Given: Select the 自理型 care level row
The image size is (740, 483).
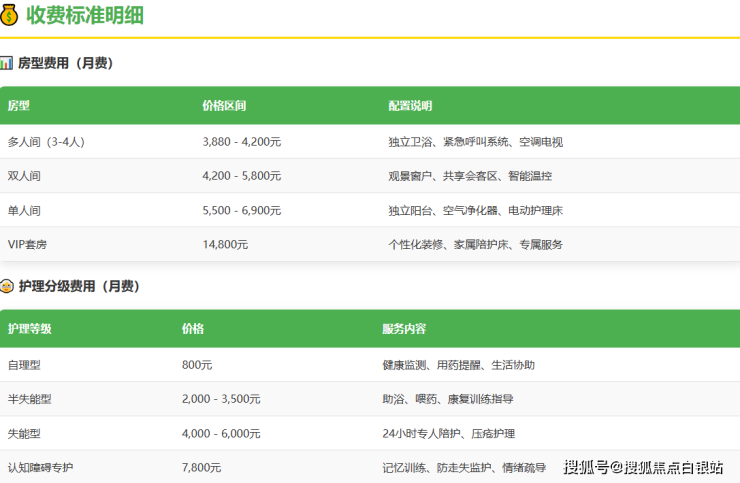Looking at the screenshot, I should [24, 365].
